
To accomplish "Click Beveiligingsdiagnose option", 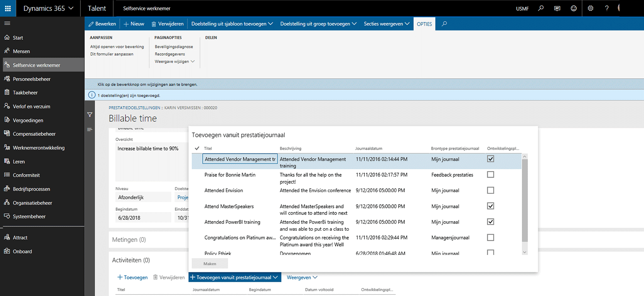I will tap(174, 47).
